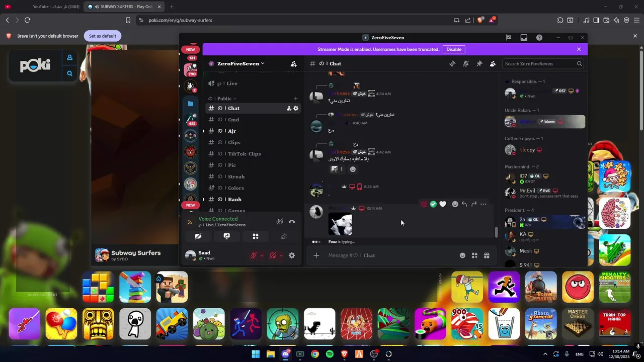
Task: Open more options for hovered message
Action: pos(484,204)
